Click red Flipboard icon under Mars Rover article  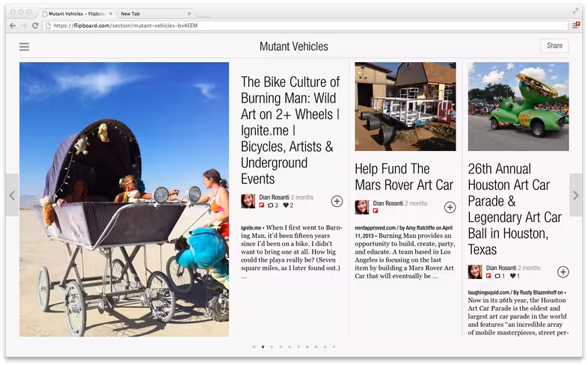(376, 211)
